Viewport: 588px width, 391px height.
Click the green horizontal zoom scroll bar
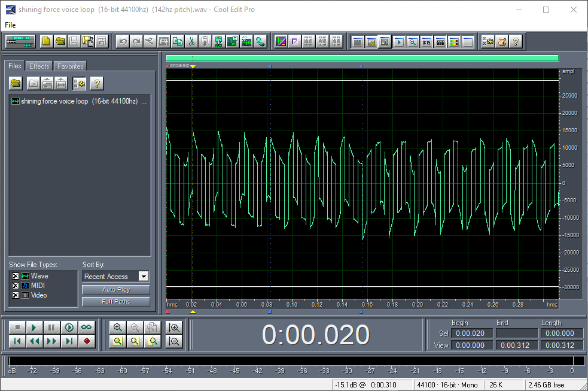(362, 58)
